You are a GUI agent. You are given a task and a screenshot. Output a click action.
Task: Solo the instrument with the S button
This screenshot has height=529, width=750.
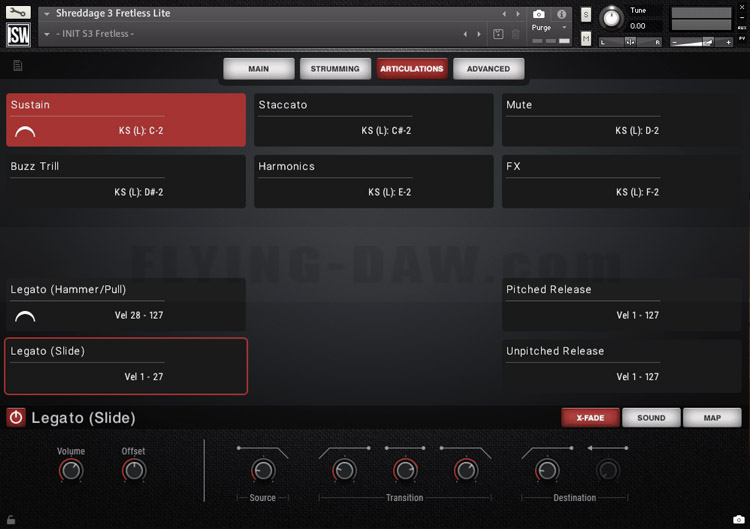586,15
